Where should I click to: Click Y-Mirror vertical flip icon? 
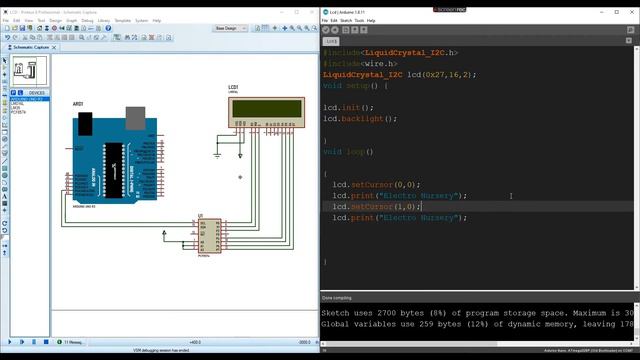click(x=4, y=253)
